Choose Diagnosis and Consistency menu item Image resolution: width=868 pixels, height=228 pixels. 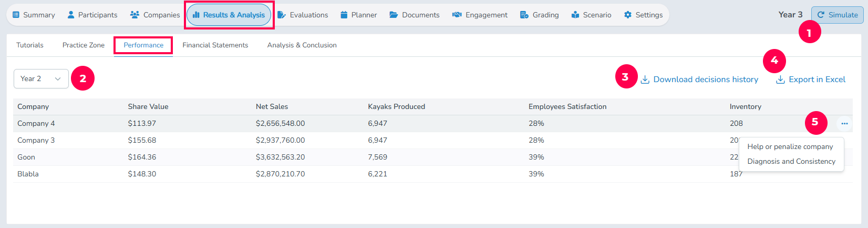pyautogui.click(x=791, y=161)
